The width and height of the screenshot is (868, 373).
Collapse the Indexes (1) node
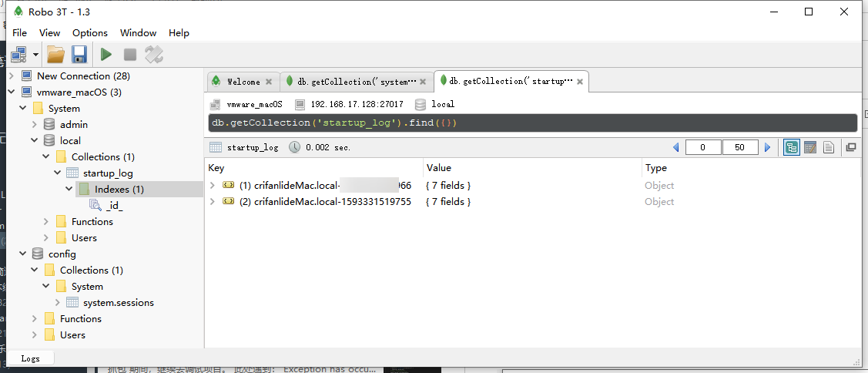pos(69,189)
